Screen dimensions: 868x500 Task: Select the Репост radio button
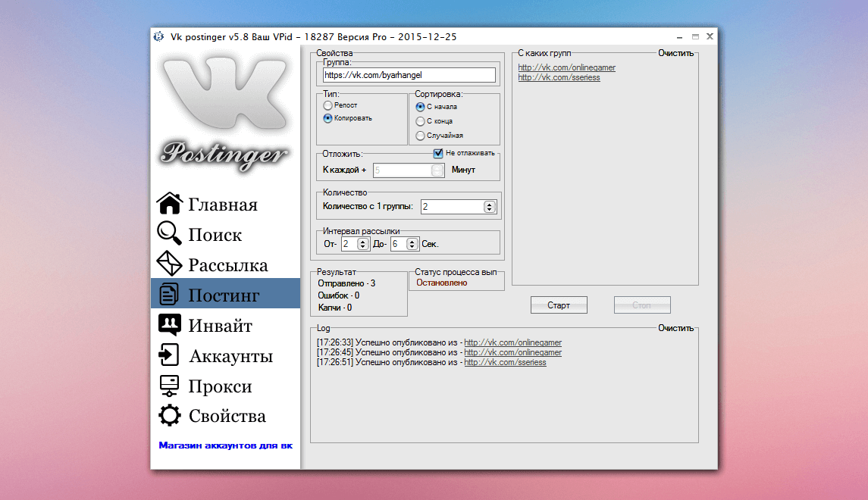click(327, 105)
